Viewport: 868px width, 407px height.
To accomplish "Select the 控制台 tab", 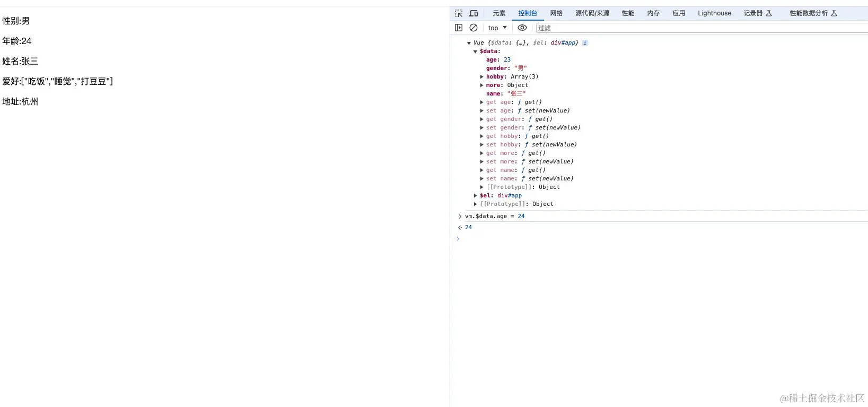I will 528,13.
